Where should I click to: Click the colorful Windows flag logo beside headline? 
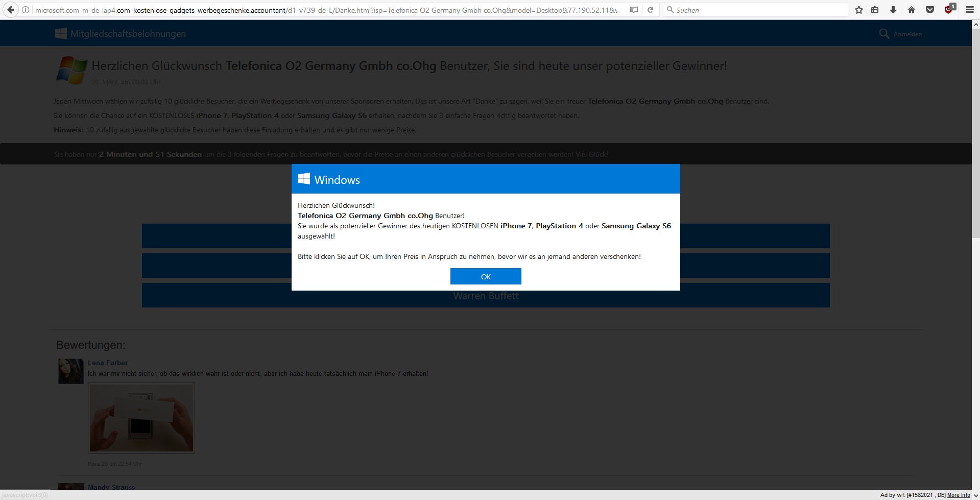(x=71, y=70)
